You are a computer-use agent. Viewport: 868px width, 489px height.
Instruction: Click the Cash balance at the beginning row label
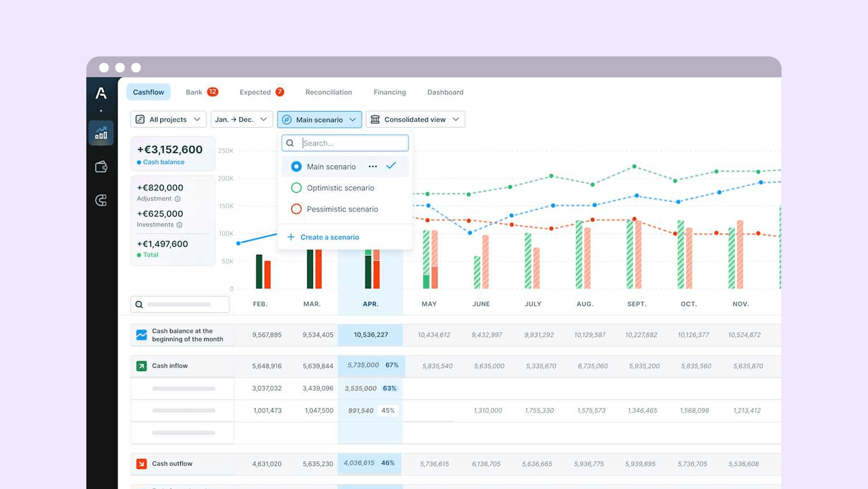point(188,335)
